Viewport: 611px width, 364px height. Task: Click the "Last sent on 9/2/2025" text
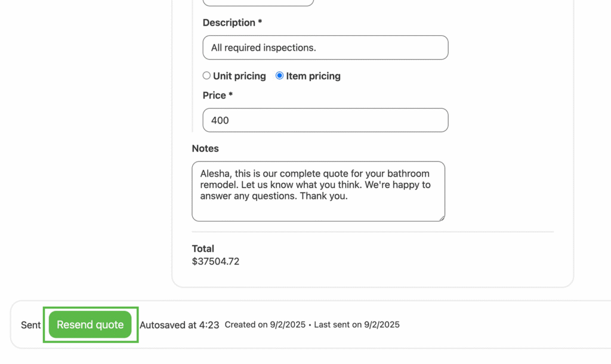[357, 325]
